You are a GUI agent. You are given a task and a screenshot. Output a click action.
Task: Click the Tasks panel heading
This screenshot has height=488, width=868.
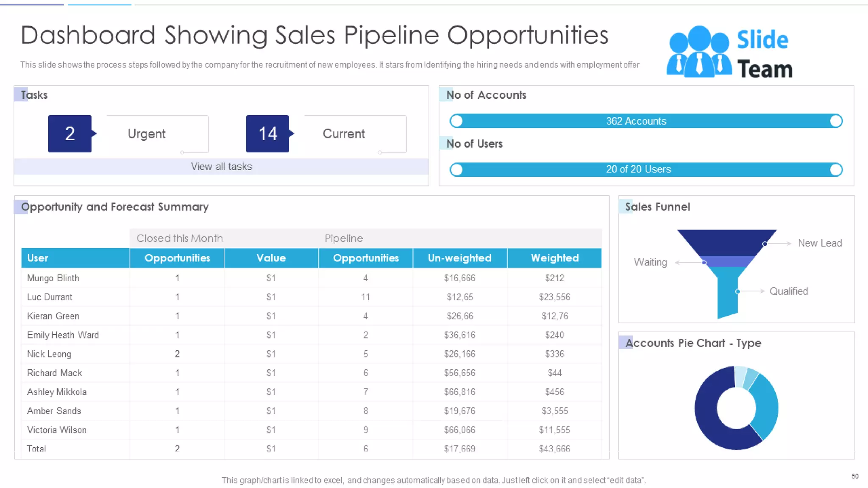[34, 95]
